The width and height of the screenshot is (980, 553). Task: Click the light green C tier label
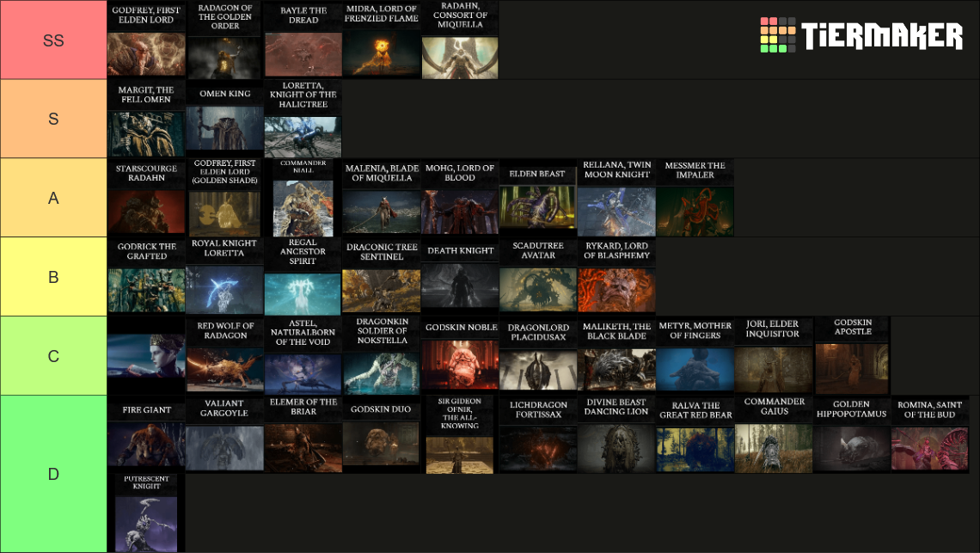(53, 355)
